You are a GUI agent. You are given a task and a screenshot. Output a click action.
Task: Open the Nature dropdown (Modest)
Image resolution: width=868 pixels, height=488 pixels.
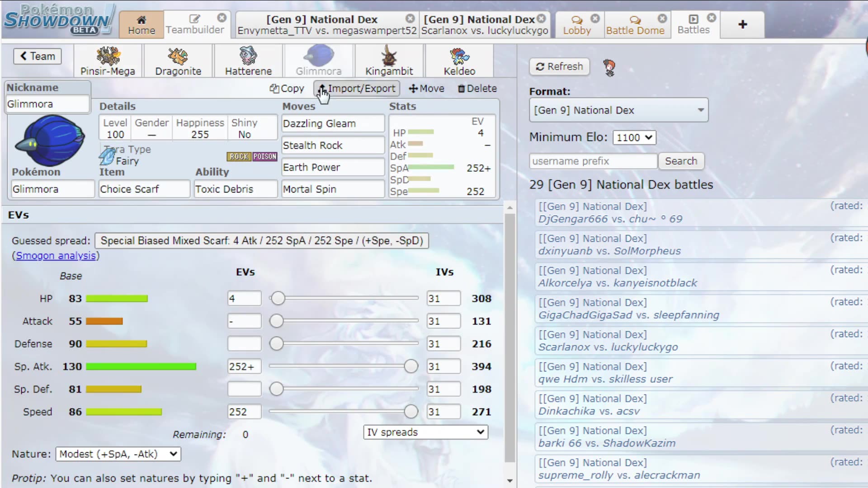click(x=118, y=454)
